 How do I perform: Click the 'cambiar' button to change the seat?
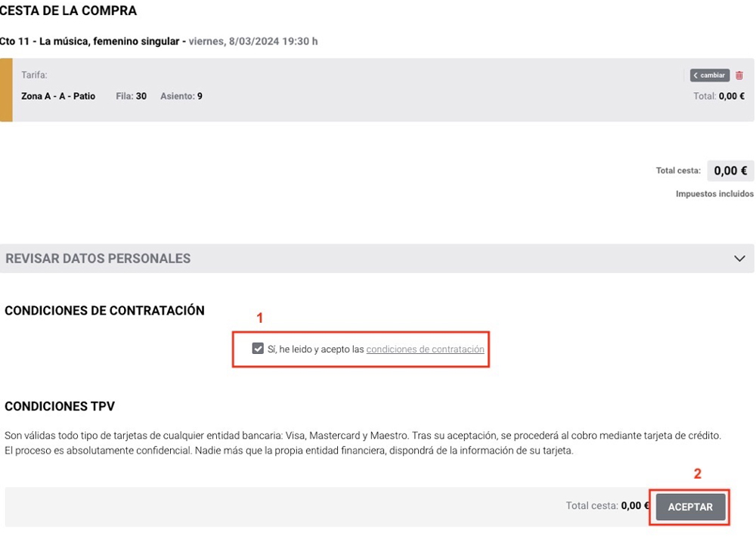(x=709, y=76)
